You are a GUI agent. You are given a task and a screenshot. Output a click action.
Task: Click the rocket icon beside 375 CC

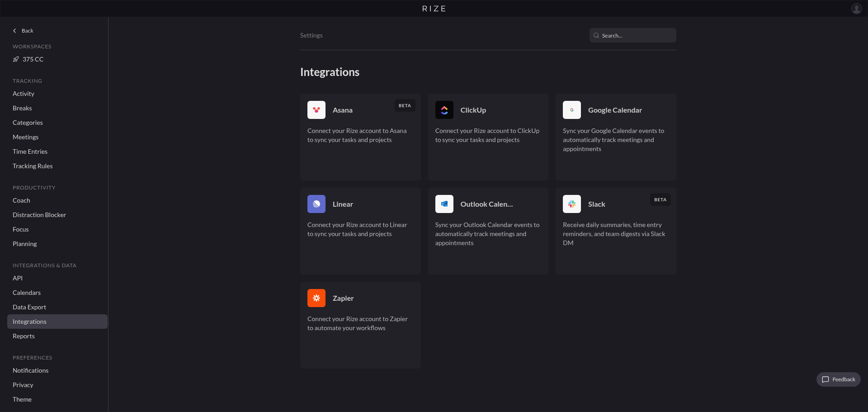pyautogui.click(x=16, y=59)
